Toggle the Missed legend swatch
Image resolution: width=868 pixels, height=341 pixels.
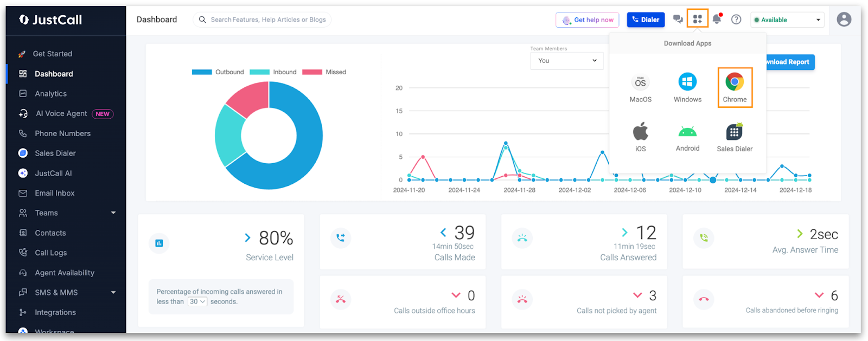[x=312, y=72]
